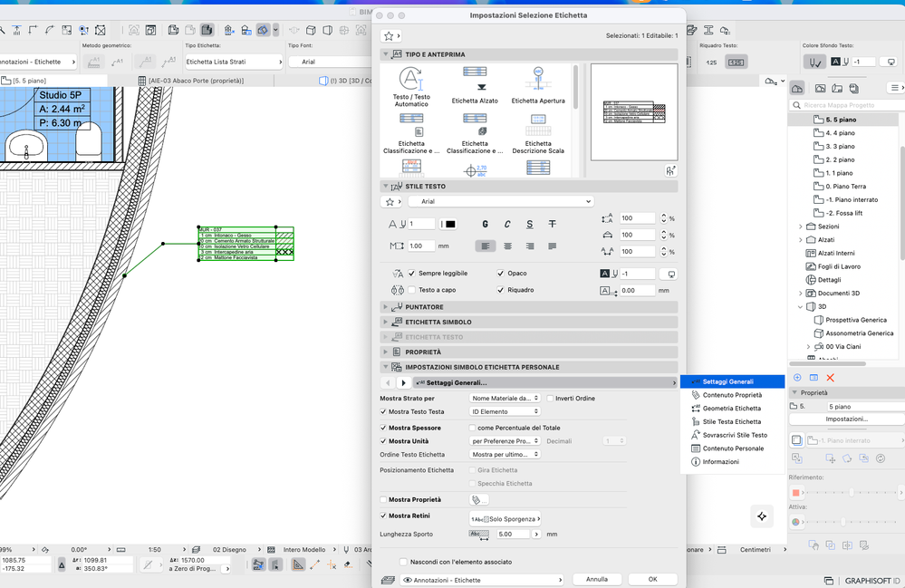Screen dimensions: 905x588
Task: Set text alignment to left
Action: click(486, 246)
